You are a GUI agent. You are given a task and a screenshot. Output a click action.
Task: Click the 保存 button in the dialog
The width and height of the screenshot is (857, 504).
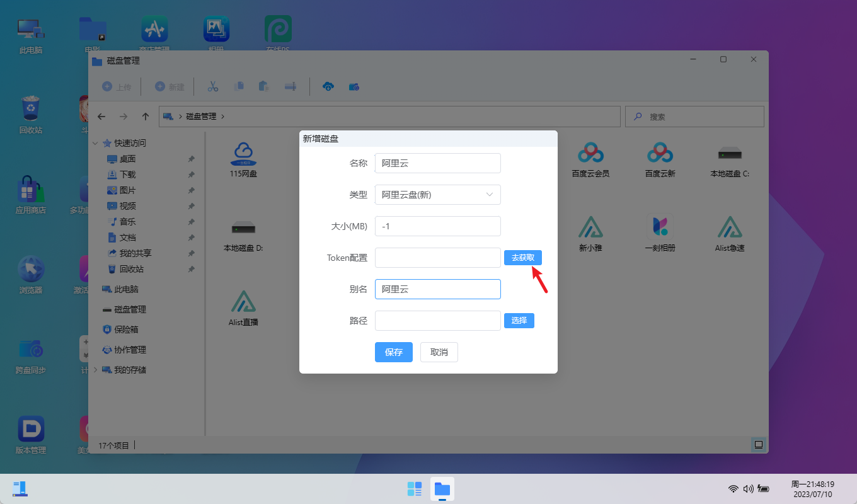coord(393,352)
